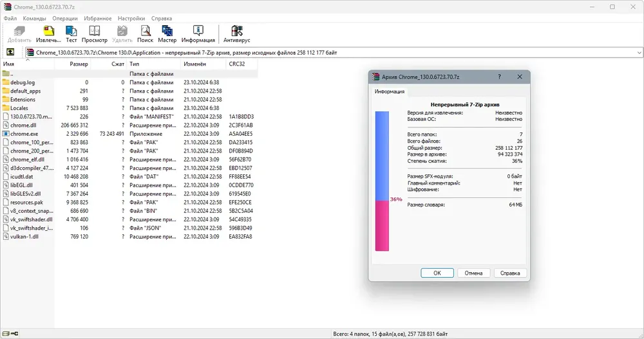The height and width of the screenshot is (339, 644).
Task: Click the compression ratio bar in dialog
Action: [x=382, y=181]
